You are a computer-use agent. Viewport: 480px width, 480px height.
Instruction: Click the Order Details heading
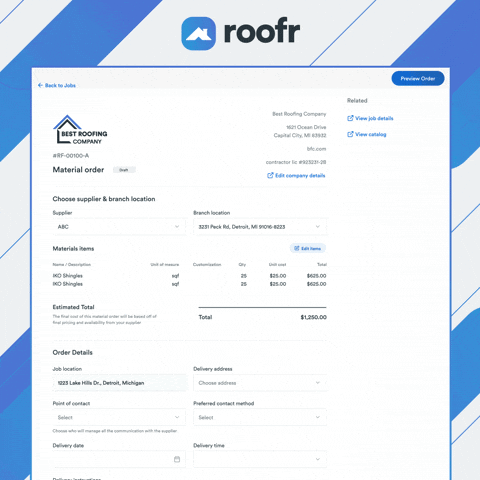tap(73, 353)
